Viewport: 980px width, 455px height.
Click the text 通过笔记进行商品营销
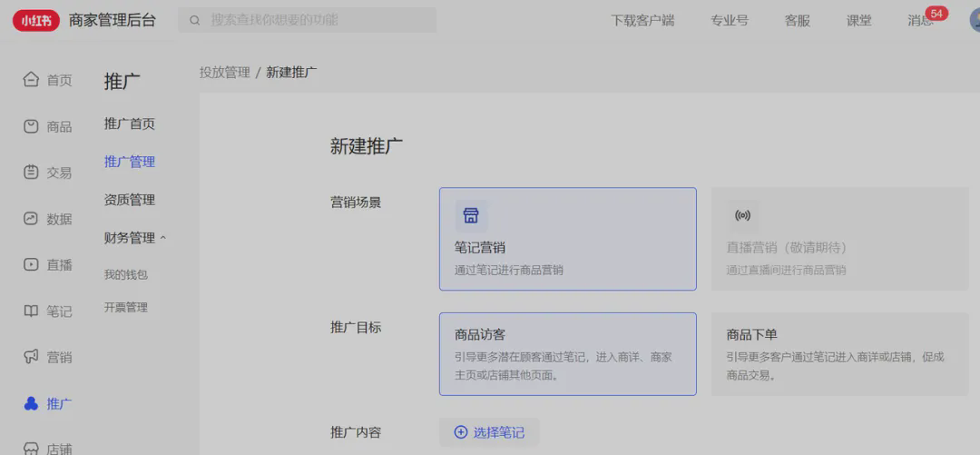(x=509, y=270)
